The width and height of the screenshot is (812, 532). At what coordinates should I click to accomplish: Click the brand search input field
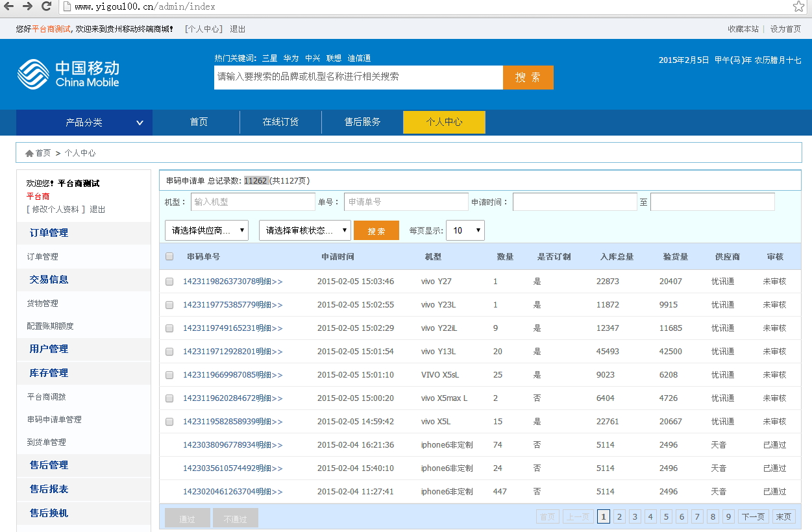pyautogui.click(x=358, y=77)
